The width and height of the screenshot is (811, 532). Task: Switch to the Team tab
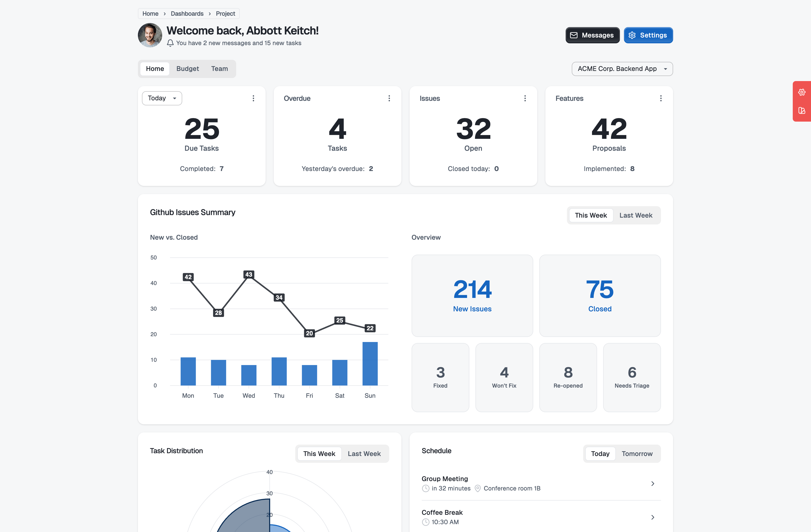pos(219,69)
